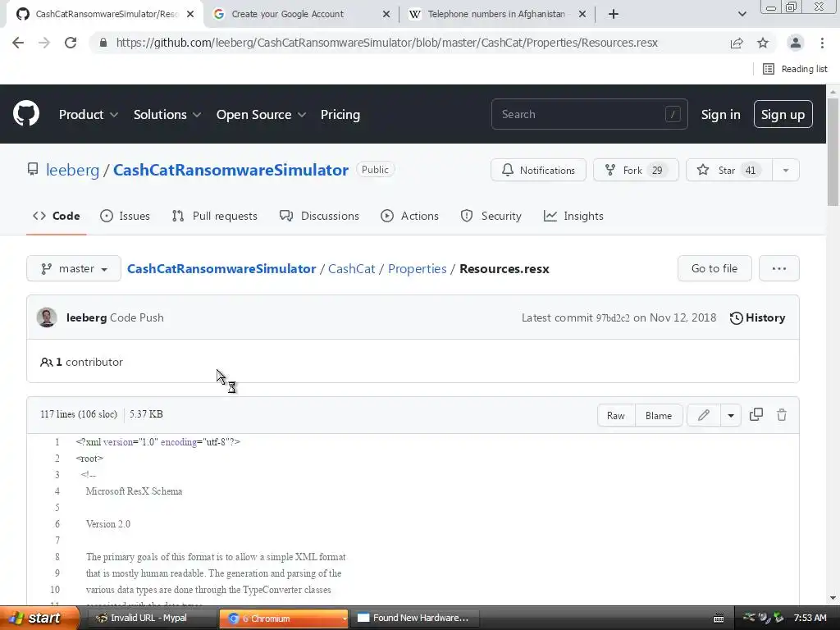Image resolution: width=840 pixels, height=630 pixels.
Task: Edit this file with the pencil icon
Action: pos(703,415)
